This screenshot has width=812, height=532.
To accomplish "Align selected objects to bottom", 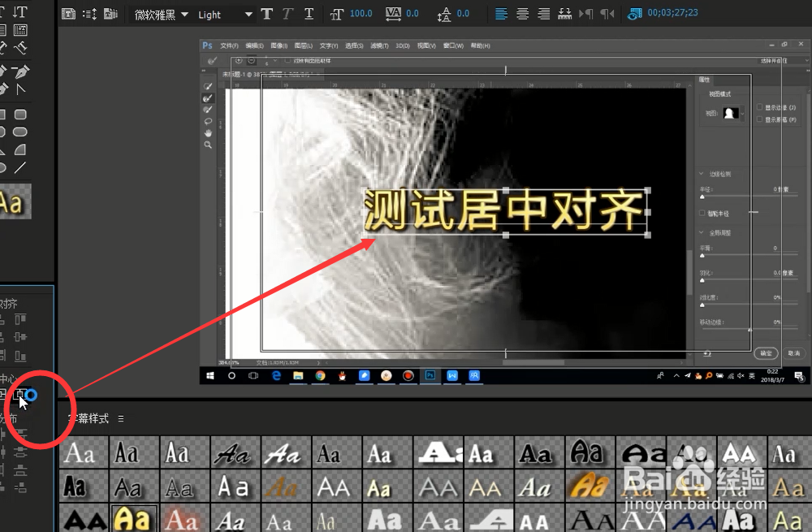I will click(20, 356).
